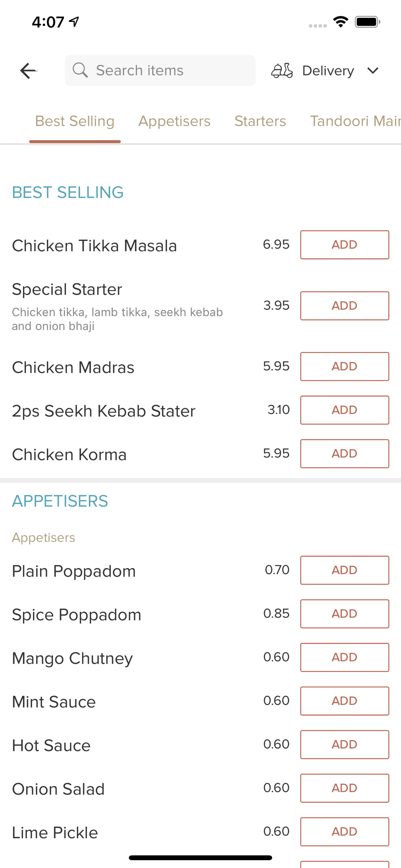Switch to the Appetisers tab
Viewport: 401px width, 868px height.
(x=174, y=121)
